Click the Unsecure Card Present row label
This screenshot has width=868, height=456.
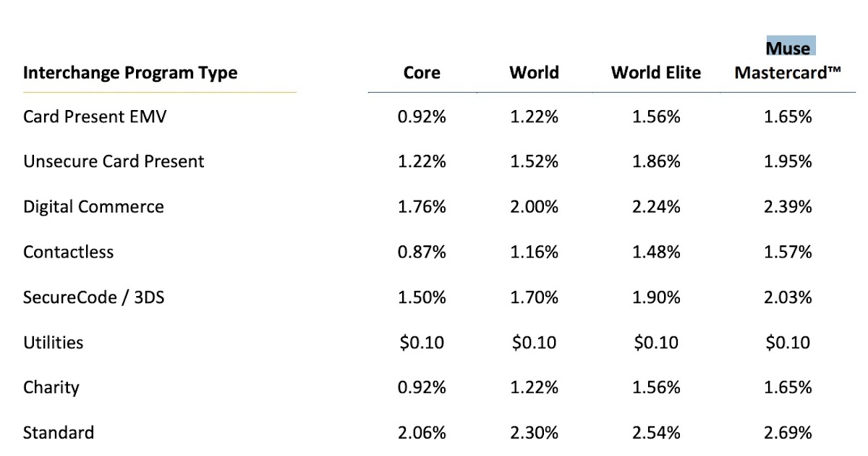114,161
